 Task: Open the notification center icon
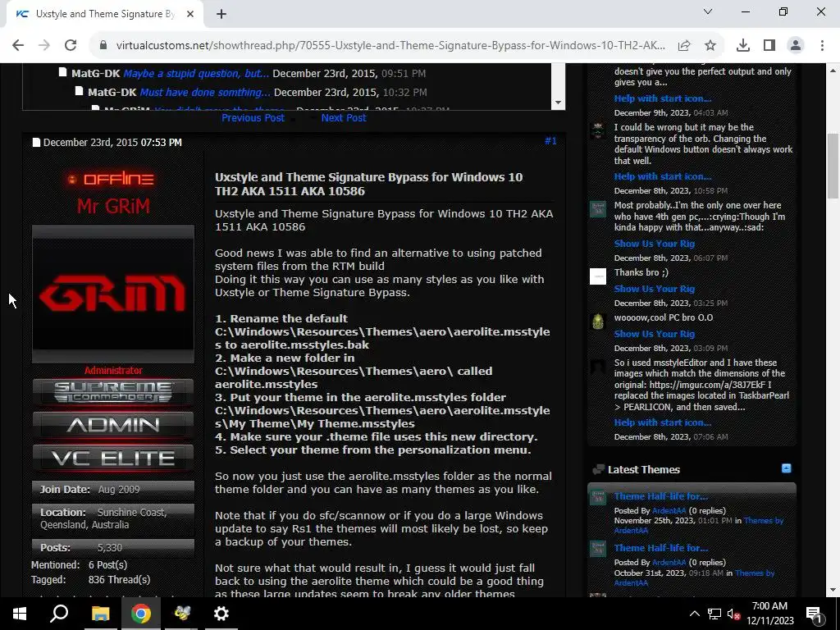(815, 614)
